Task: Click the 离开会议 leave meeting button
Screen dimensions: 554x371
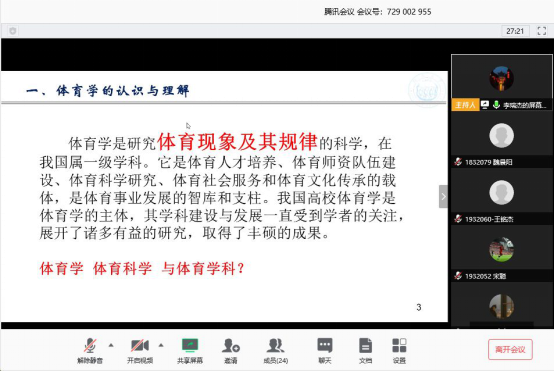Action: pyautogui.click(x=510, y=349)
